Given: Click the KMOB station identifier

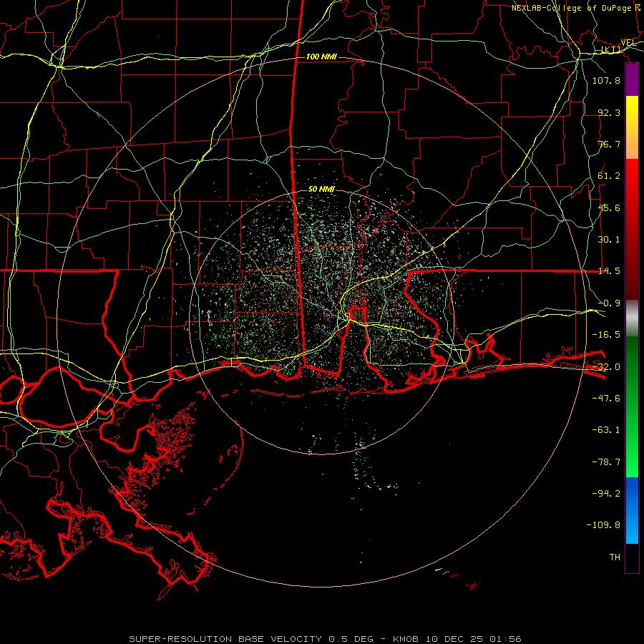Looking at the screenshot, I should coord(406,639).
